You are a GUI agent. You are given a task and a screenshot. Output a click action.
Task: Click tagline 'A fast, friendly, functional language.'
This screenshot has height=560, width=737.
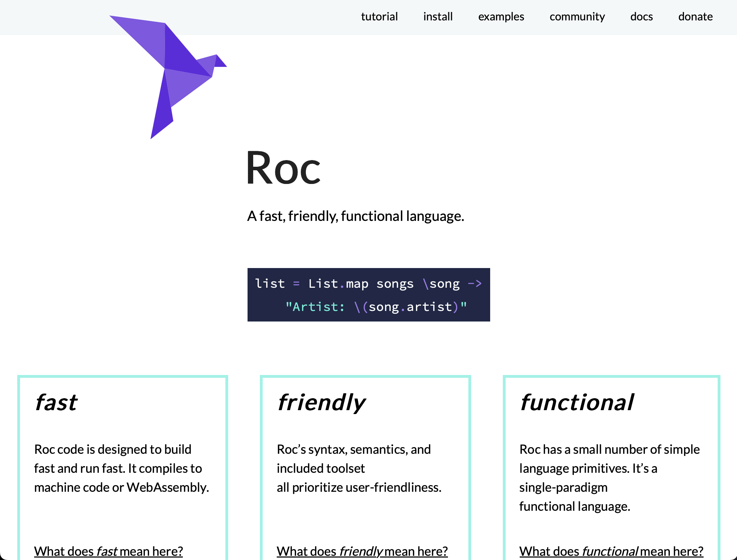point(355,216)
